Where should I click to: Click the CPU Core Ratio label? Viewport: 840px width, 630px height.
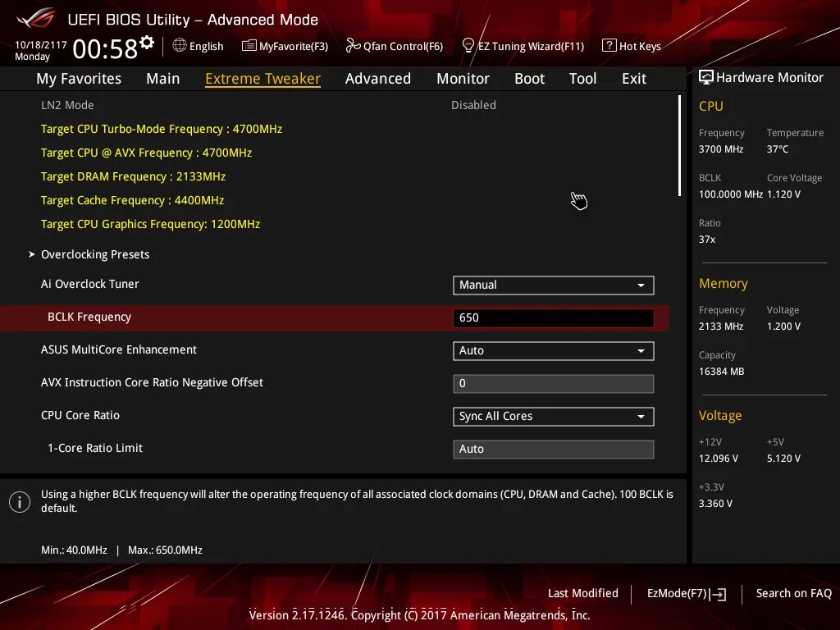point(80,415)
